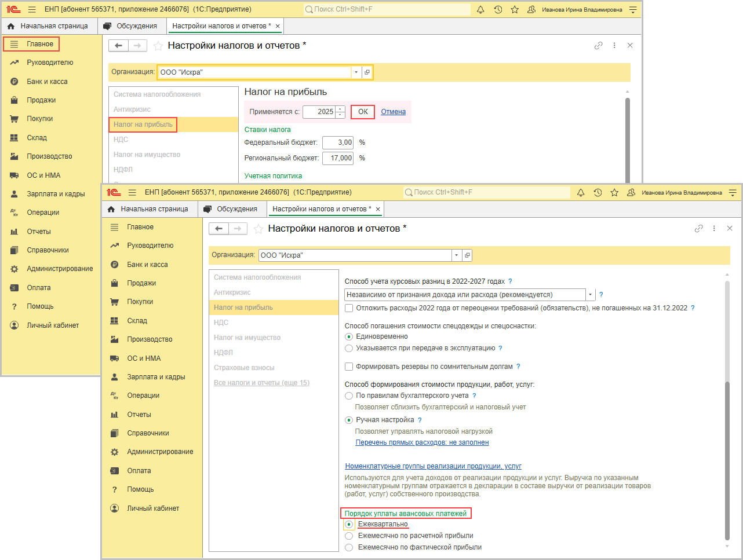The height and width of the screenshot is (560, 743).
Task: Open 'Зарплата и кадры' section in front sidebar
Action: [x=156, y=377]
